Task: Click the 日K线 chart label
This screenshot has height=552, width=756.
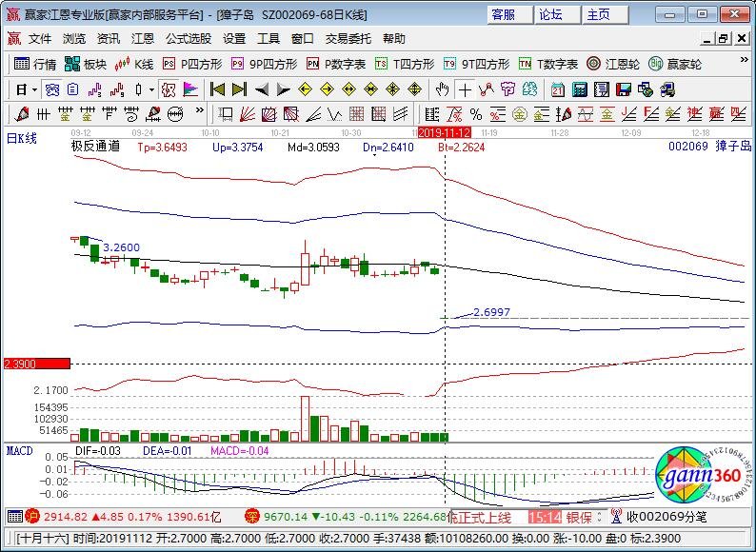Action: [x=21, y=139]
